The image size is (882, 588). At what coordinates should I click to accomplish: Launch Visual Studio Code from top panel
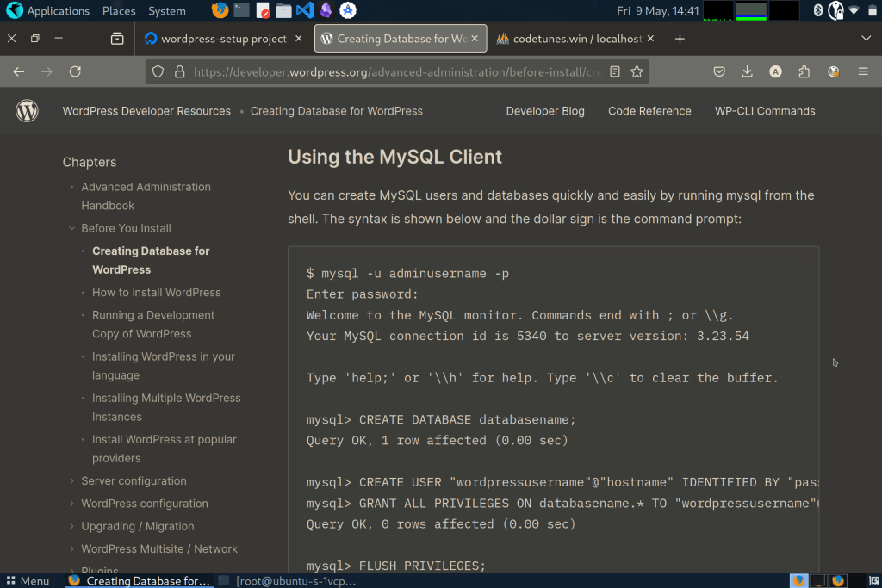point(304,10)
